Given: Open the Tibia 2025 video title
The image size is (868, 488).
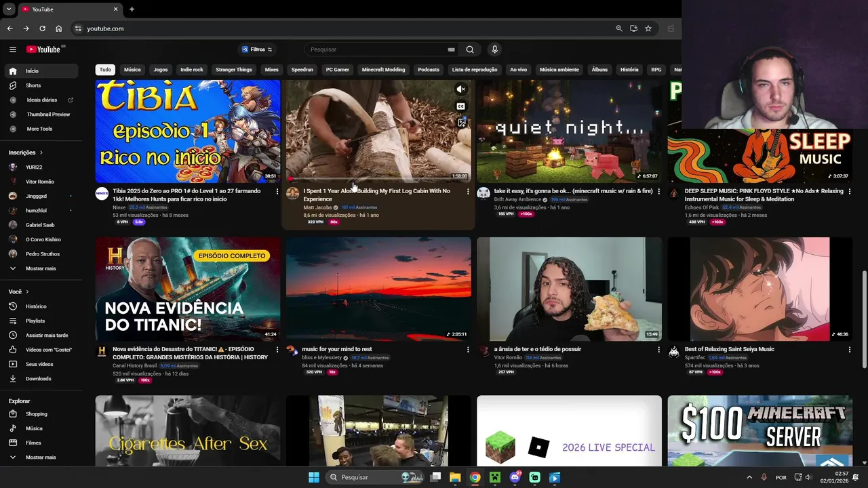Looking at the screenshot, I should [187, 195].
